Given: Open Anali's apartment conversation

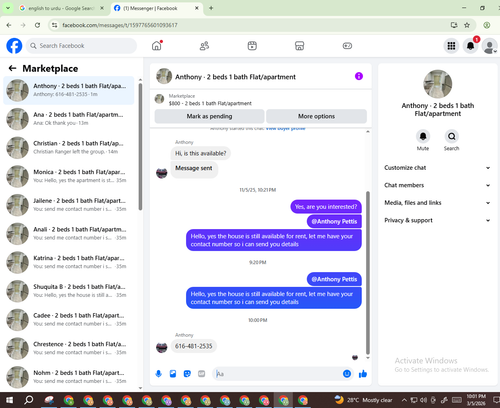Looking at the screenshot, I should point(69,233).
